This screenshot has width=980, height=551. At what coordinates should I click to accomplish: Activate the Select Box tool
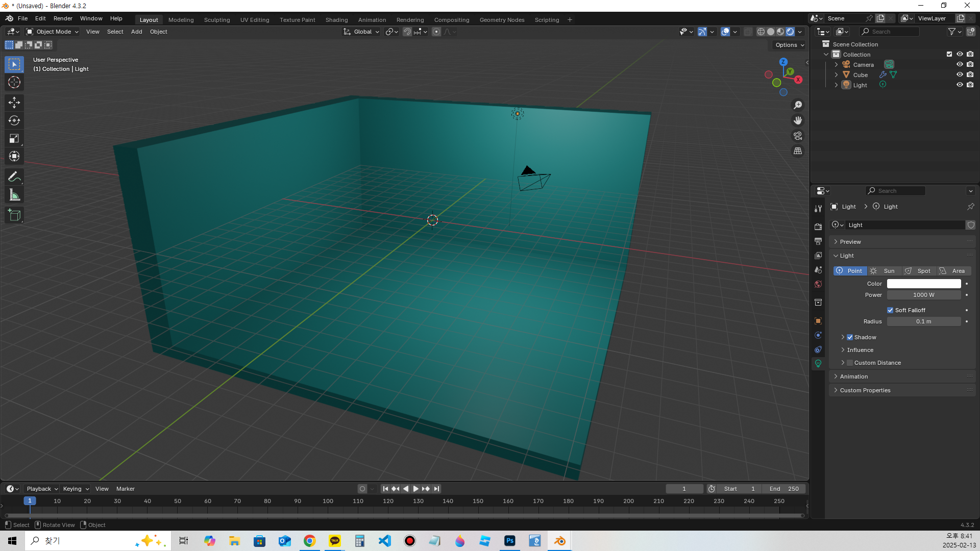(14, 64)
